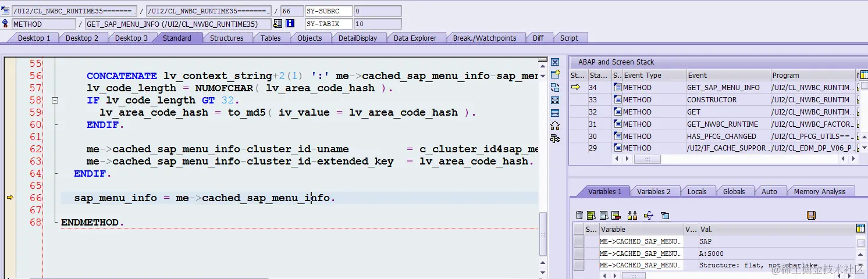Open the Diff tab
This screenshot has height=279, width=868.
pos(538,38)
